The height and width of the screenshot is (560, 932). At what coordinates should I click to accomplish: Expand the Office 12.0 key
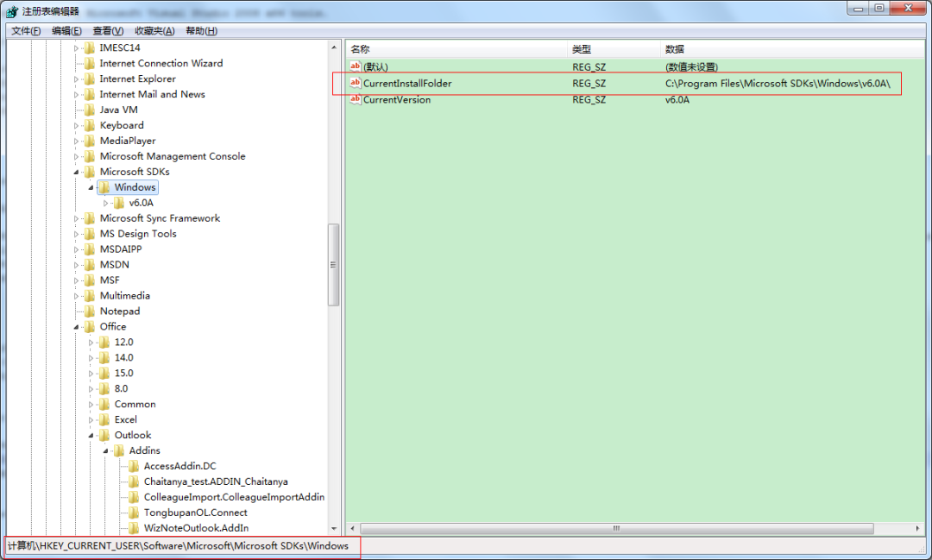[91, 343]
